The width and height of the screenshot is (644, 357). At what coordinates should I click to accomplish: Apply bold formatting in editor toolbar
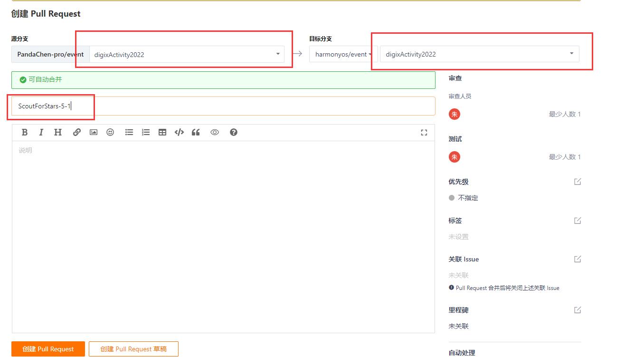[25, 133]
